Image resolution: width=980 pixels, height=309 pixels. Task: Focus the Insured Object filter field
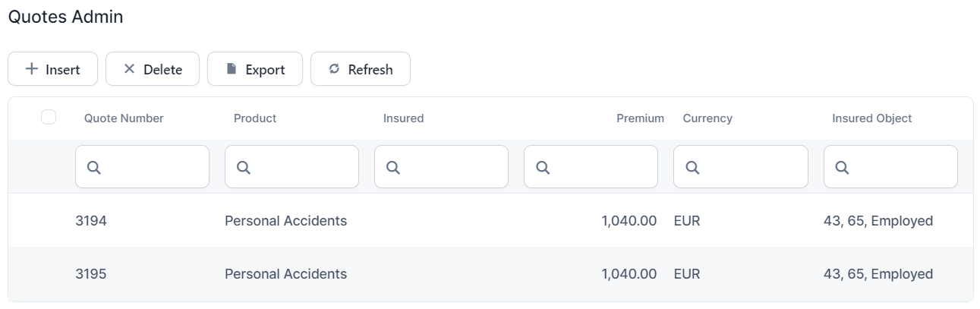coord(898,168)
